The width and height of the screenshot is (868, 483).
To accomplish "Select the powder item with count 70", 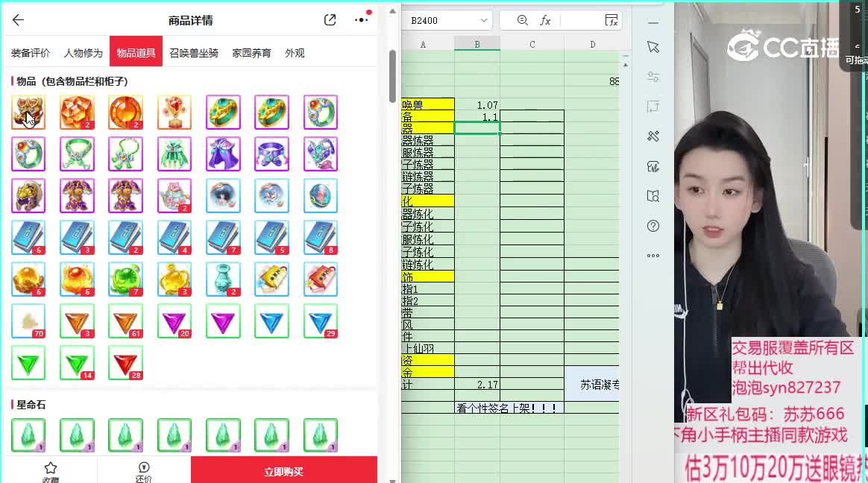I will click(x=28, y=321).
